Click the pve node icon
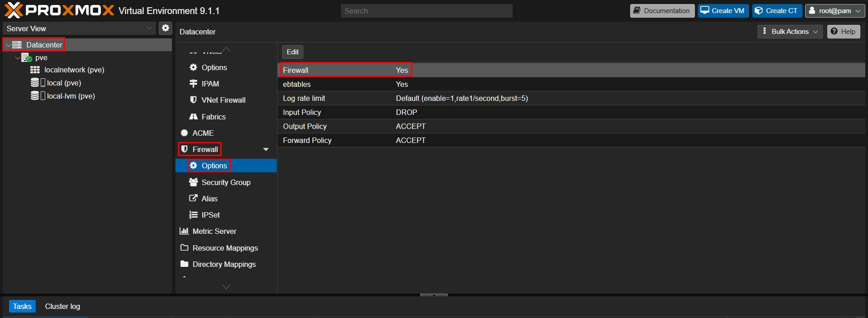This screenshot has width=868, height=318. pos(27,57)
